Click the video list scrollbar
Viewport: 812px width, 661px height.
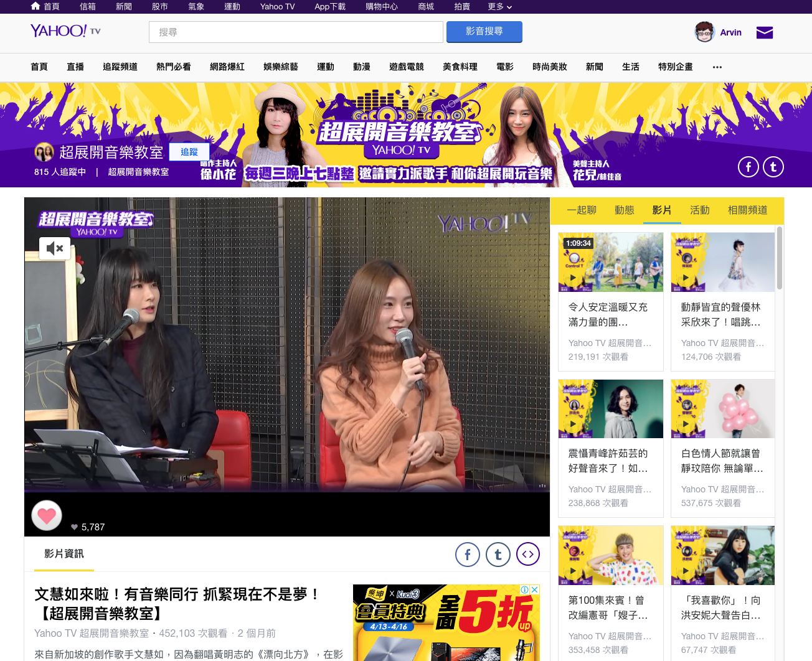pyautogui.click(x=780, y=258)
